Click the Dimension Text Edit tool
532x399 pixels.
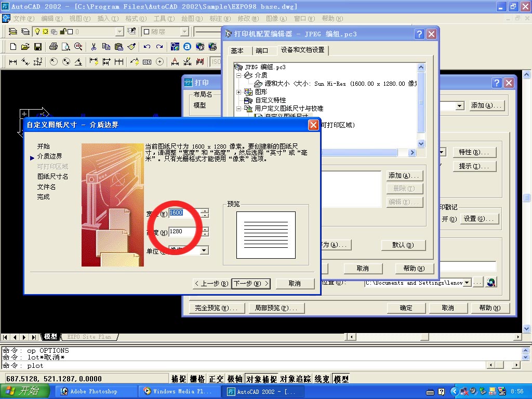[187, 62]
